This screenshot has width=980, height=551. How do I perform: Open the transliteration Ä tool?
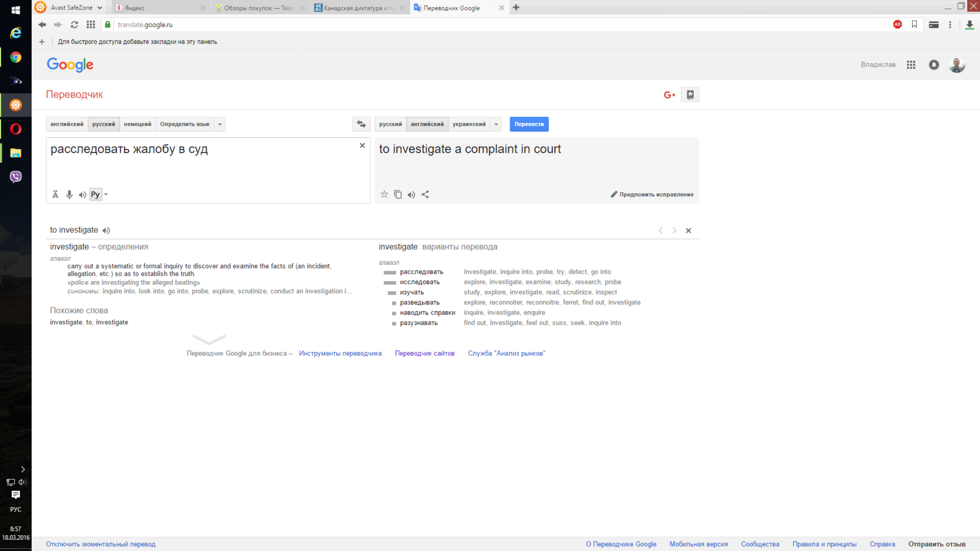55,195
